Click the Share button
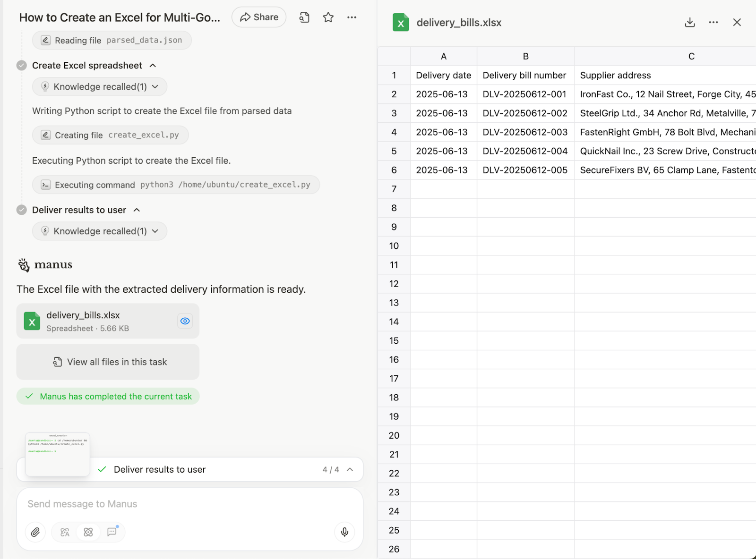Image resolution: width=756 pixels, height=559 pixels. coord(259,17)
